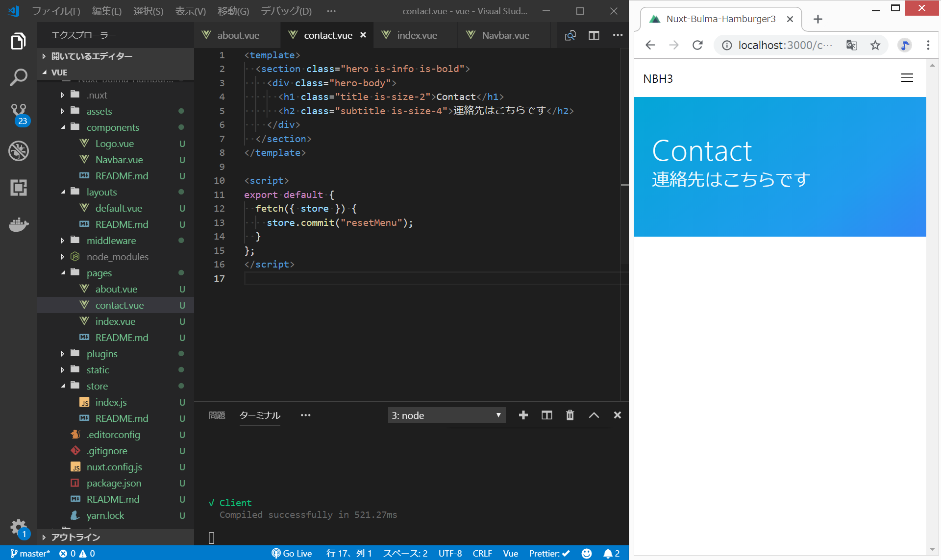Switch to the index.vue editor tab

click(417, 35)
